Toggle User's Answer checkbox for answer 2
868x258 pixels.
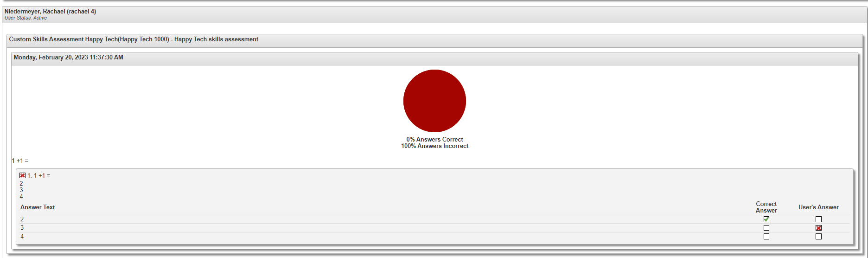(818, 219)
